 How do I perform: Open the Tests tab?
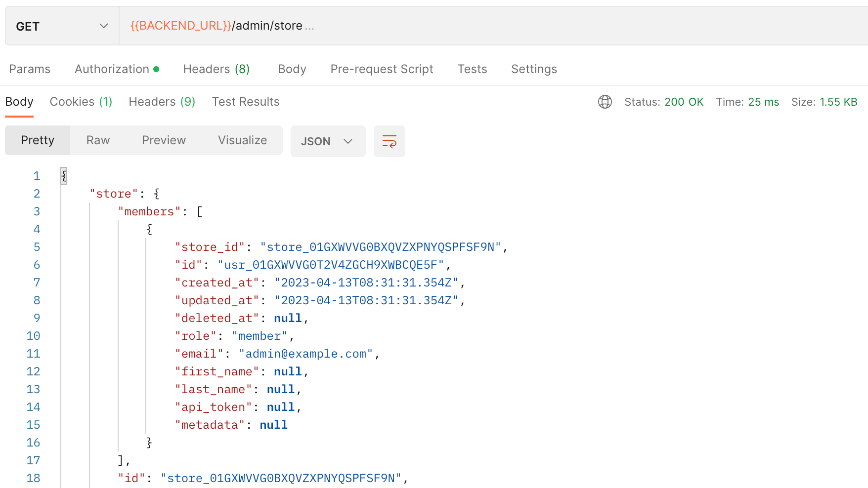[472, 69]
